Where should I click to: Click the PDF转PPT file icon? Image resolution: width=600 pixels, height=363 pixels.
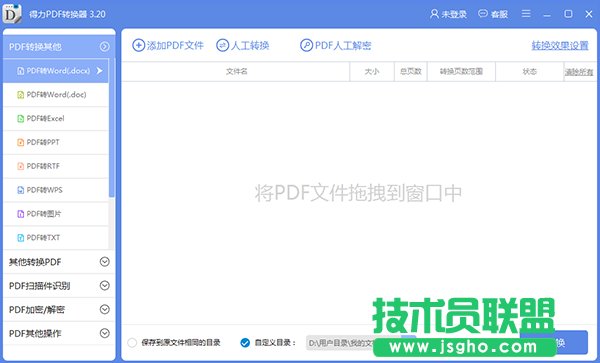pos(21,142)
